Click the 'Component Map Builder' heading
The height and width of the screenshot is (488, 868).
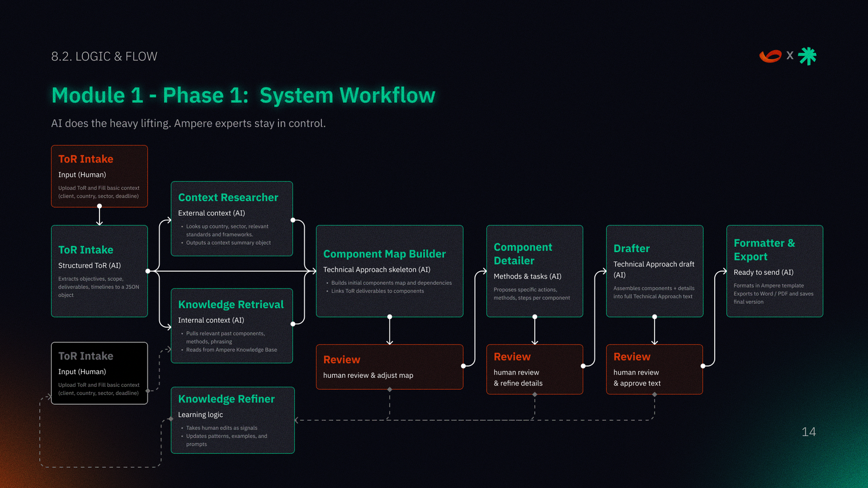[384, 254]
